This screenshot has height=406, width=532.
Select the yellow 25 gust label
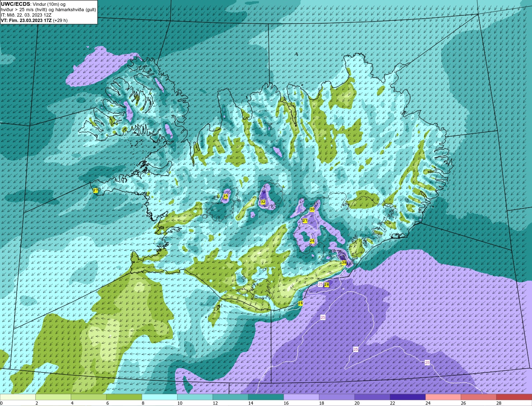coord(226,196)
